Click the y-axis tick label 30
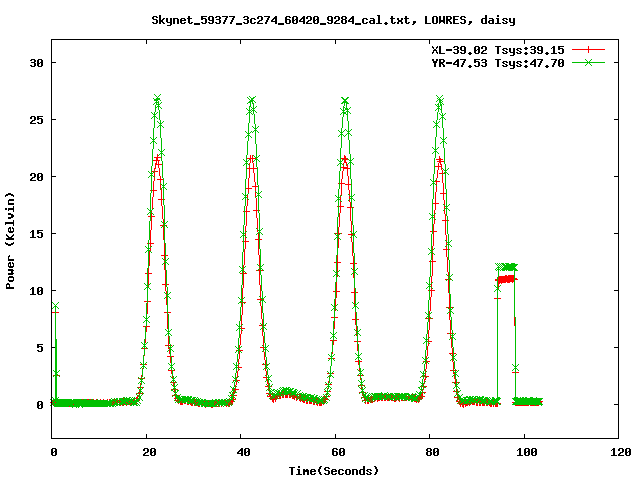This screenshot has width=640, height=480. click(x=36, y=63)
